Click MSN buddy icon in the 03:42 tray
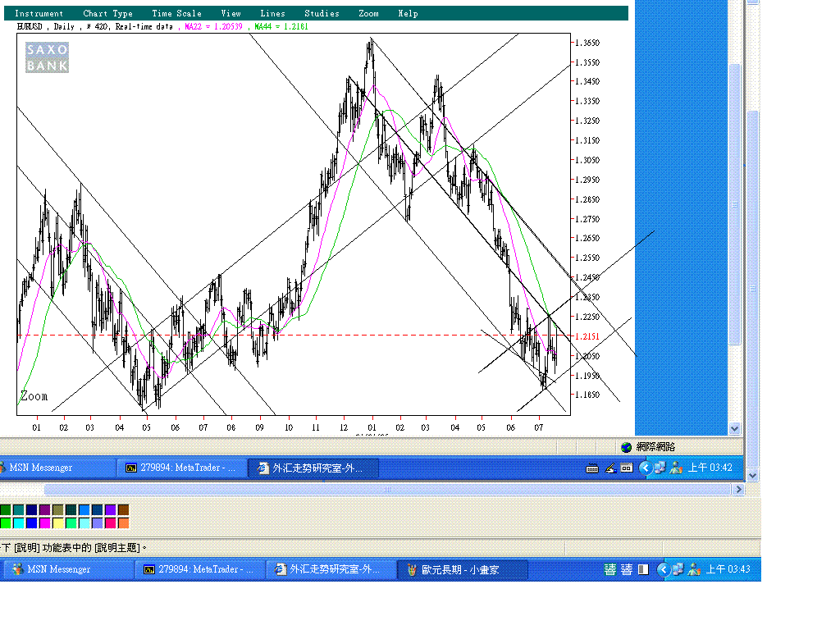 676,468
